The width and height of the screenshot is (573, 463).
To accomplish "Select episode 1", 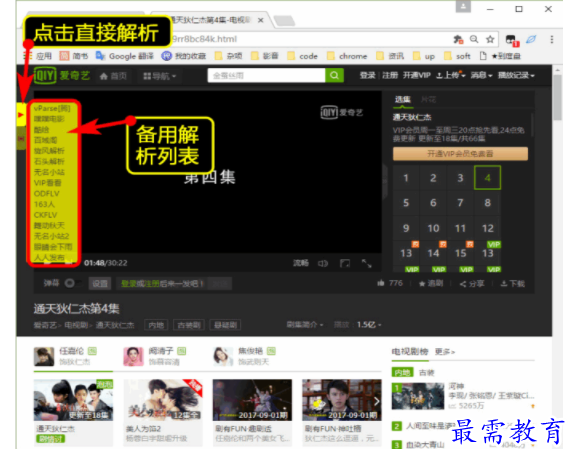I will tap(406, 178).
